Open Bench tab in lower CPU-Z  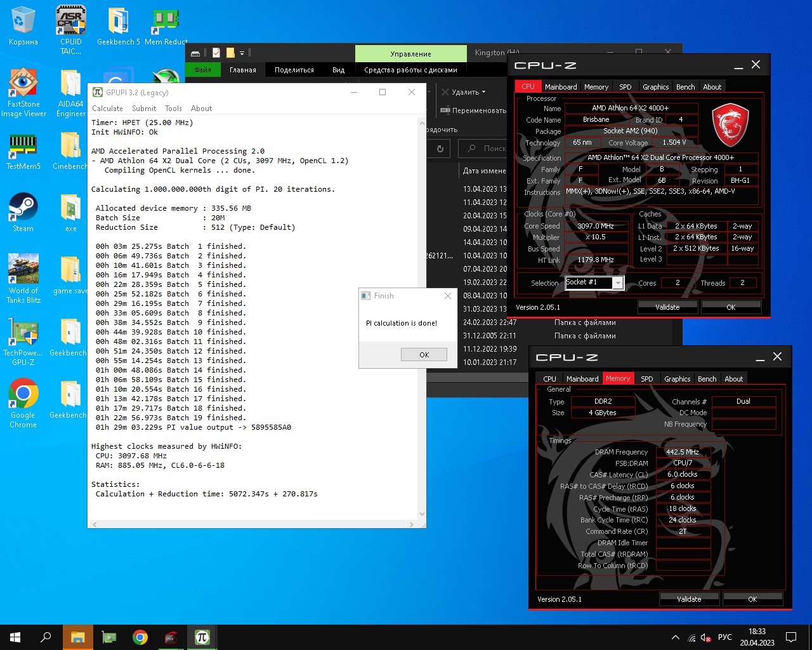(707, 379)
